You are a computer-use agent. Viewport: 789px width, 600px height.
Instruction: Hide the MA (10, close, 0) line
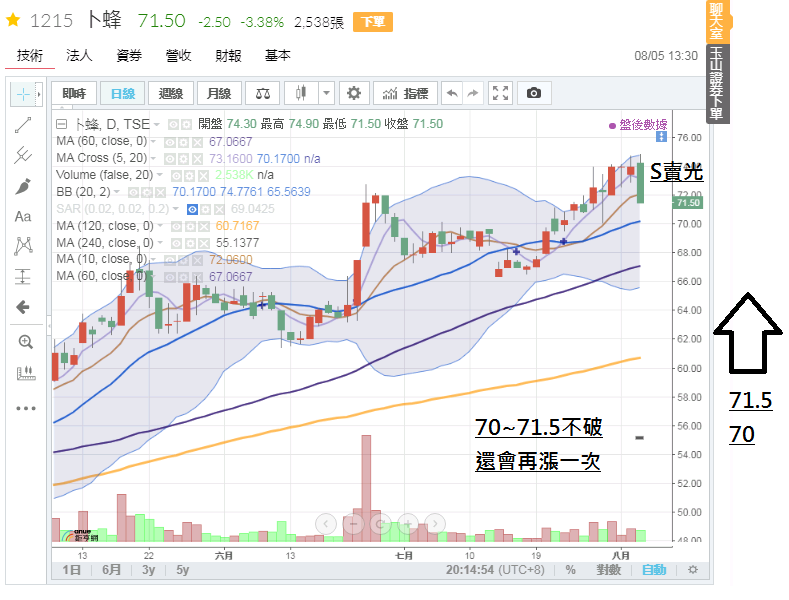[170, 260]
